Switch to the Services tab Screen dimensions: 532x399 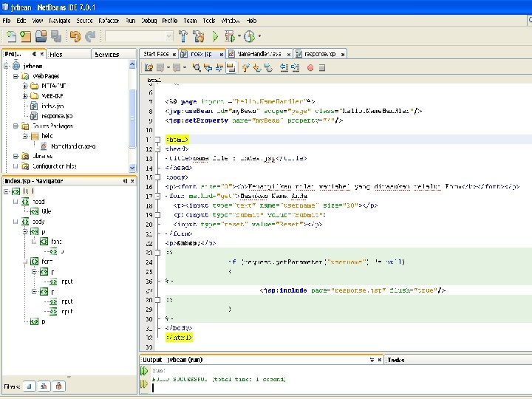coord(106,54)
